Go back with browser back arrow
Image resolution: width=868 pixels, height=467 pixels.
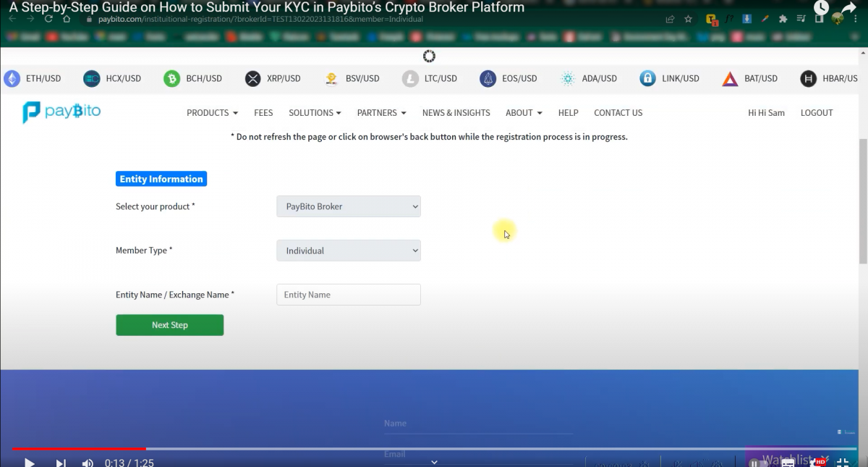tap(12, 19)
